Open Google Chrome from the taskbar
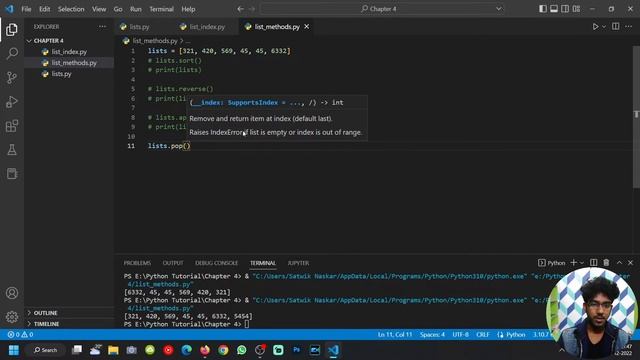The width and height of the screenshot is (640, 360). coord(223,350)
